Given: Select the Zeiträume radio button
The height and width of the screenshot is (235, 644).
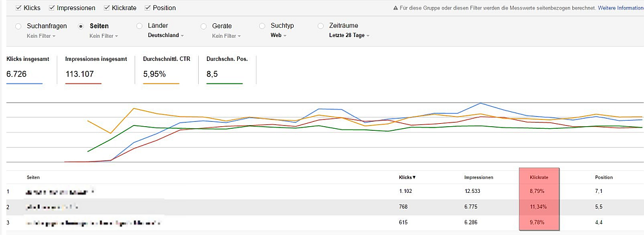Looking at the screenshot, I should 321,26.
